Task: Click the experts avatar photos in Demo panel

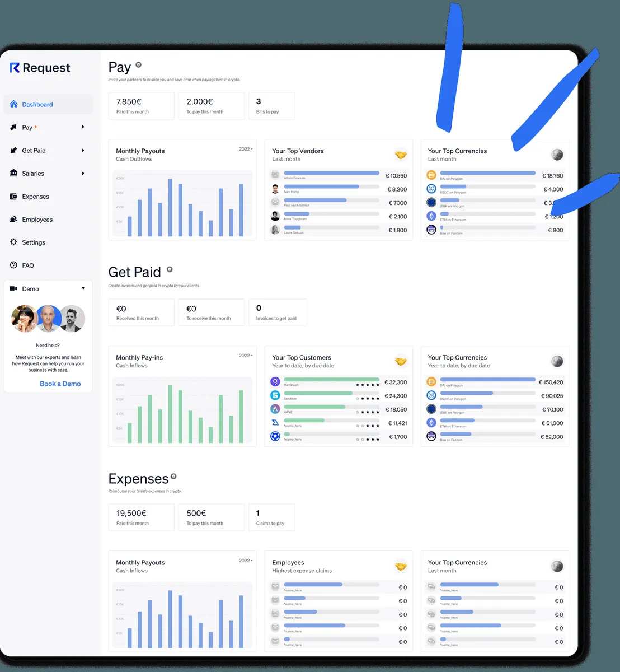Action: click(48, 319)
